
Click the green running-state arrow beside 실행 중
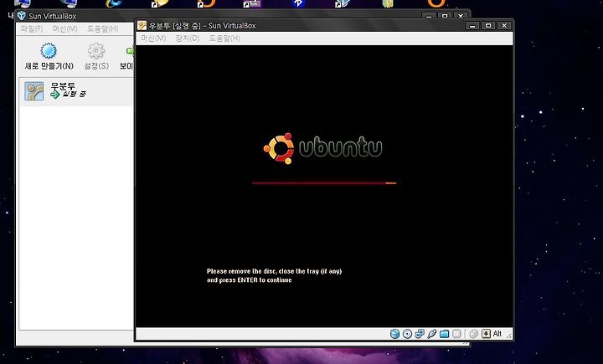[x=55, y=95]
